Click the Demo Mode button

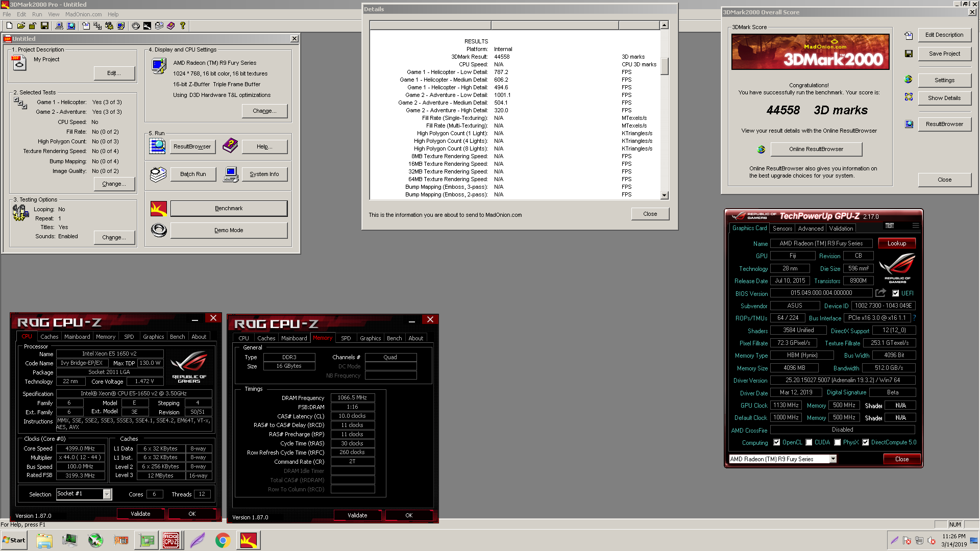(229, 230)
